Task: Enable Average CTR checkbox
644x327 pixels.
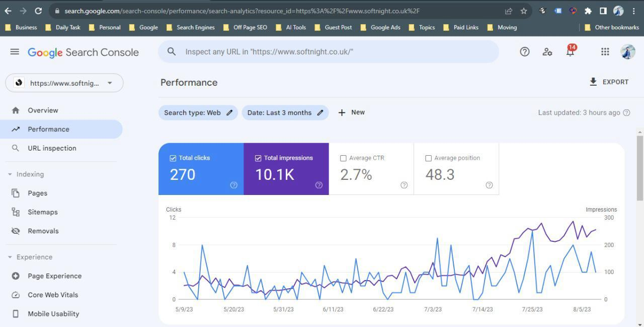Action: 343,158
